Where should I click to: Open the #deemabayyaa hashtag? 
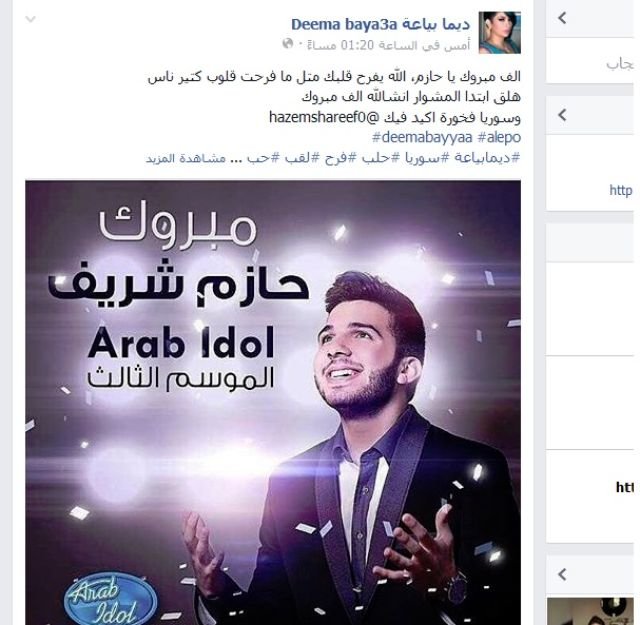click(x=422, y=137)
